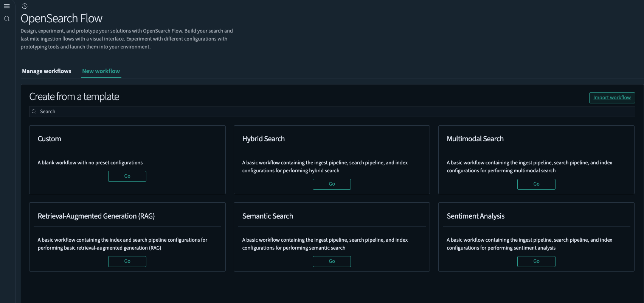Click Retrieval-Augmented Generation (RAG) card title
Image resolution: width=644 pixels, height=303 pixels.
click(x=96, y=216)
